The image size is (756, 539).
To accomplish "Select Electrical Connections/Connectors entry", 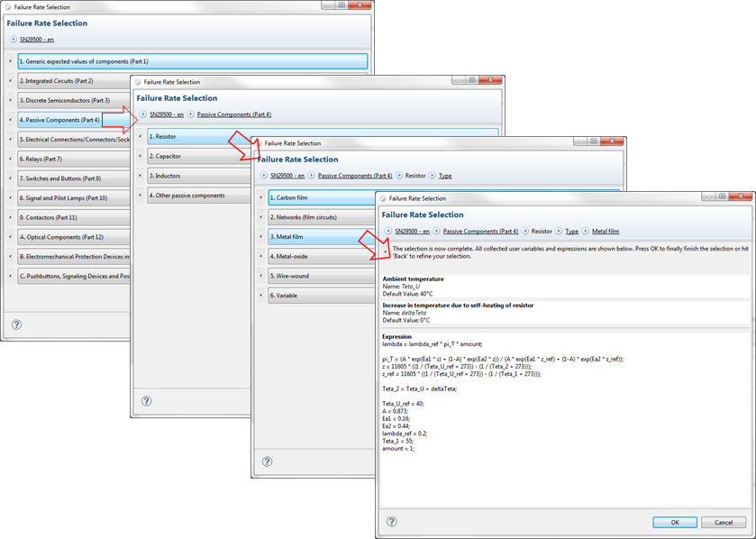I will tap(74, 140).
